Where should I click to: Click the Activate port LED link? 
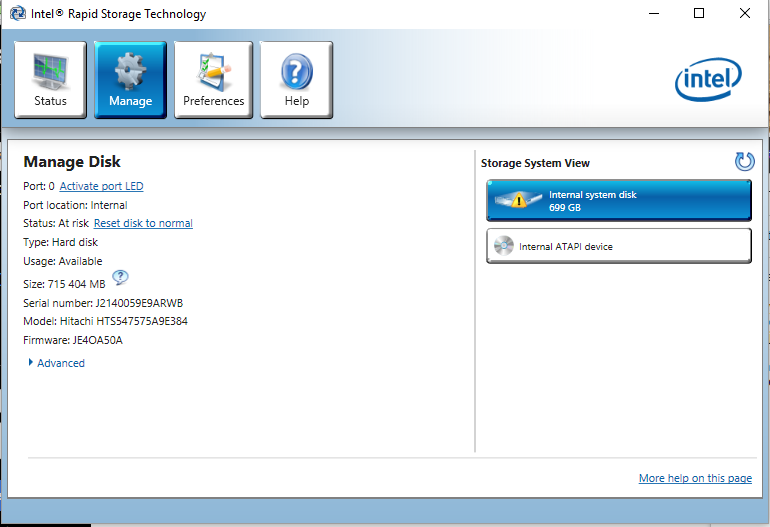click(x=101, y=186)
